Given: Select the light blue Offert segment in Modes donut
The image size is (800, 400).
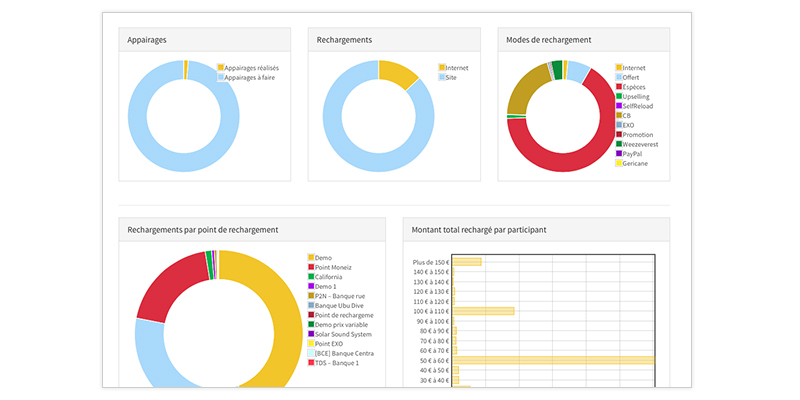Looking at the screenshot, I should click(x=578, y=72).
